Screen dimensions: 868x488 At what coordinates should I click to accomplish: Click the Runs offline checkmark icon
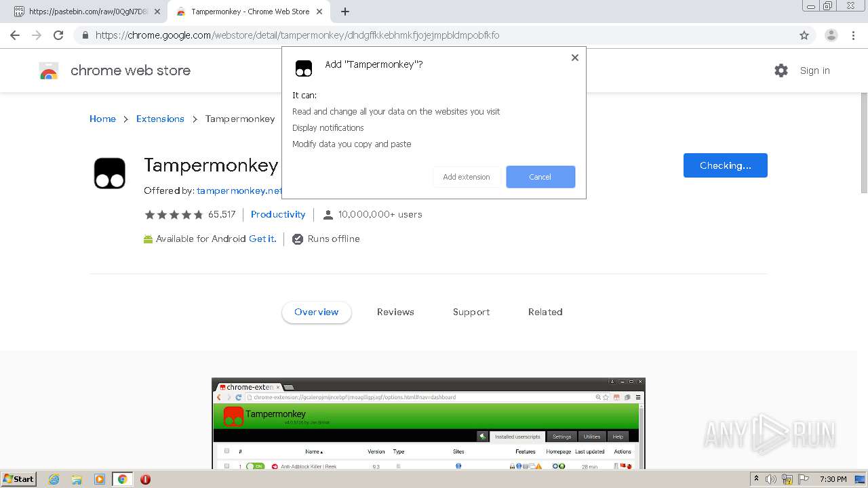pyautogui.click(x=297, y=239)
